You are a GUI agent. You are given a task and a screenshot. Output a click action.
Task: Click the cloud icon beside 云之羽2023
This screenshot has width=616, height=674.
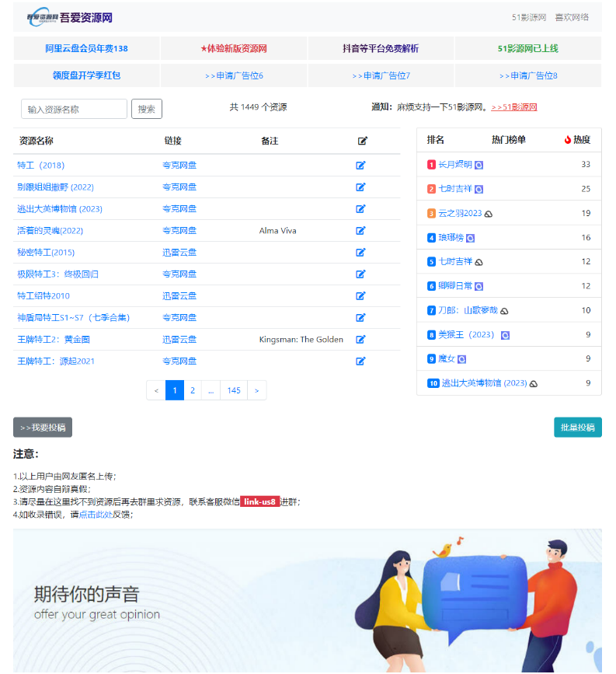pos(489,214)
